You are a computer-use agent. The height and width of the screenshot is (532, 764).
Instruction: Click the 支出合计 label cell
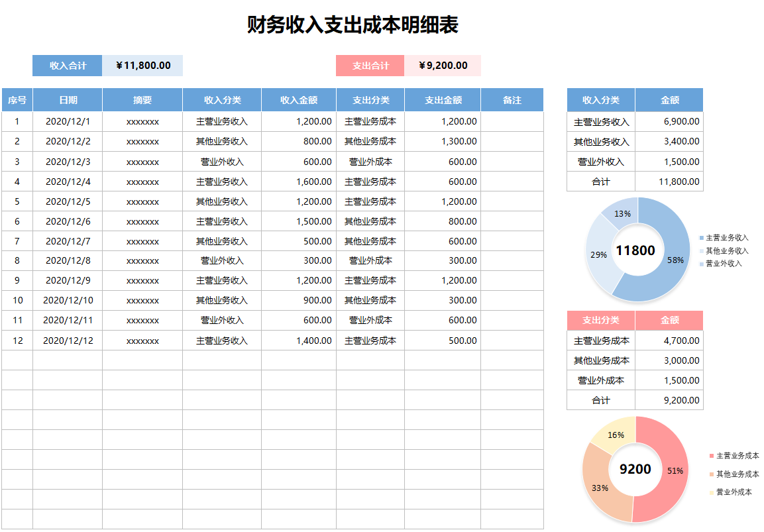pos(370,66)
